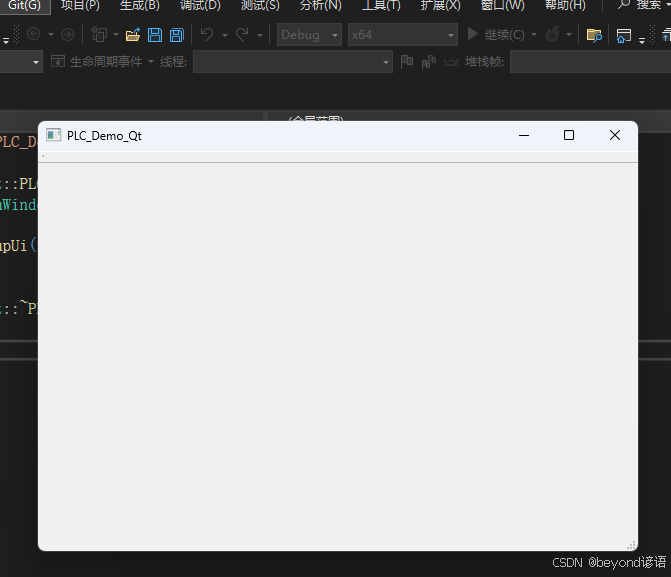Redo the last action
This screenshot has height=577, width=671.
(242, 34)
